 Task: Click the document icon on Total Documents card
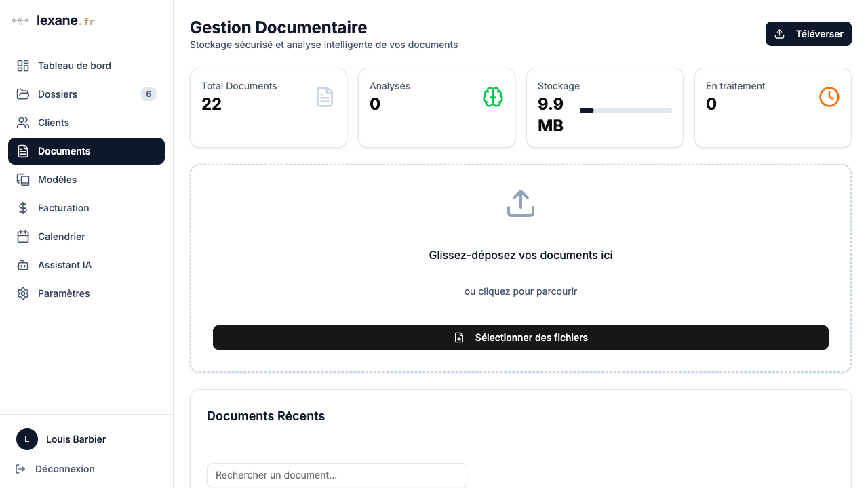(x=325, y=97)
